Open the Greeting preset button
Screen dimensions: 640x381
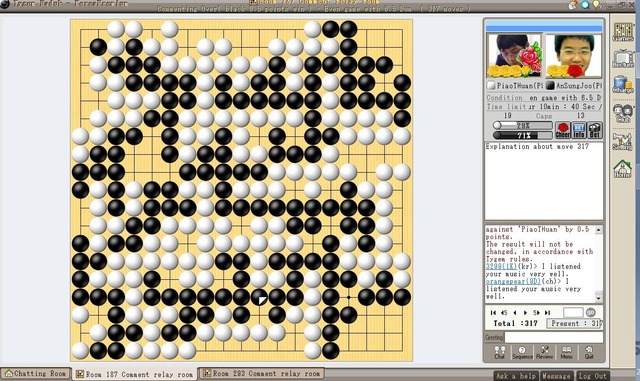point(494,337)
